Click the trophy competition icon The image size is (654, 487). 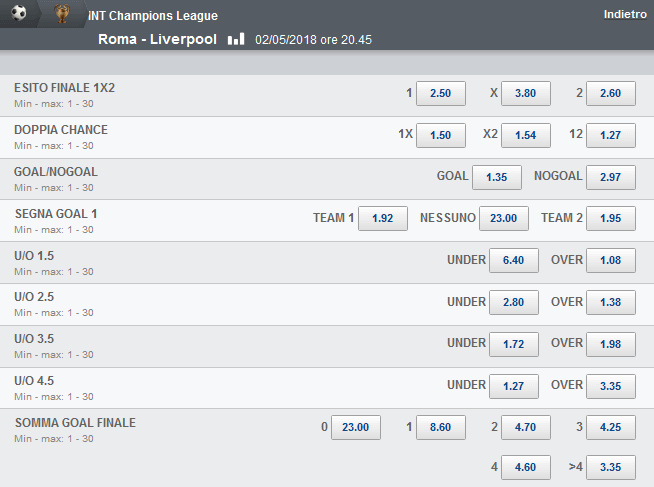[x=62, y=14]
